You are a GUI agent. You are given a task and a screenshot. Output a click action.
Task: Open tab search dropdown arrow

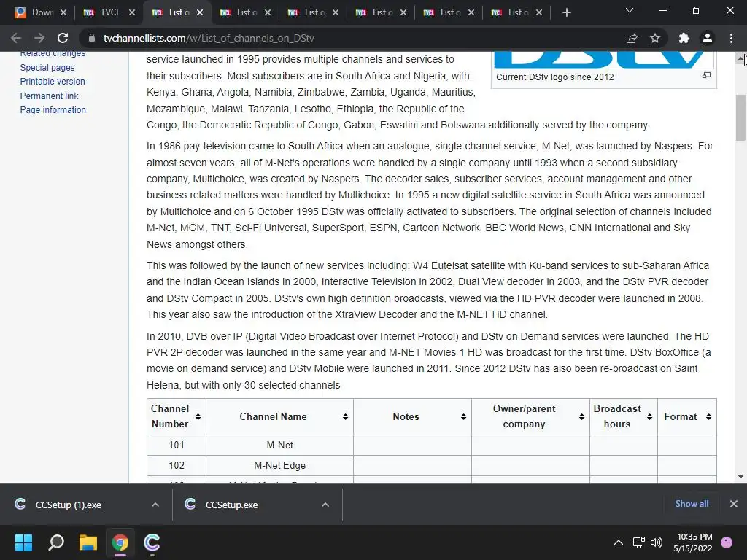[x=630, y=10]
